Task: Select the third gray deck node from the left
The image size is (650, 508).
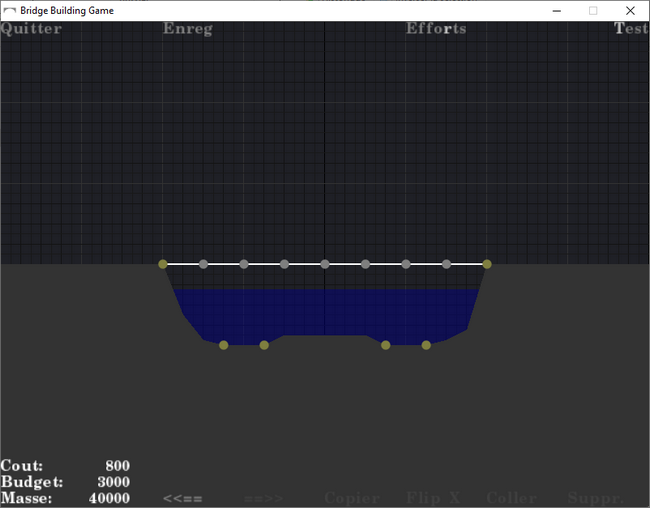Action: click(x=284, y=264)
